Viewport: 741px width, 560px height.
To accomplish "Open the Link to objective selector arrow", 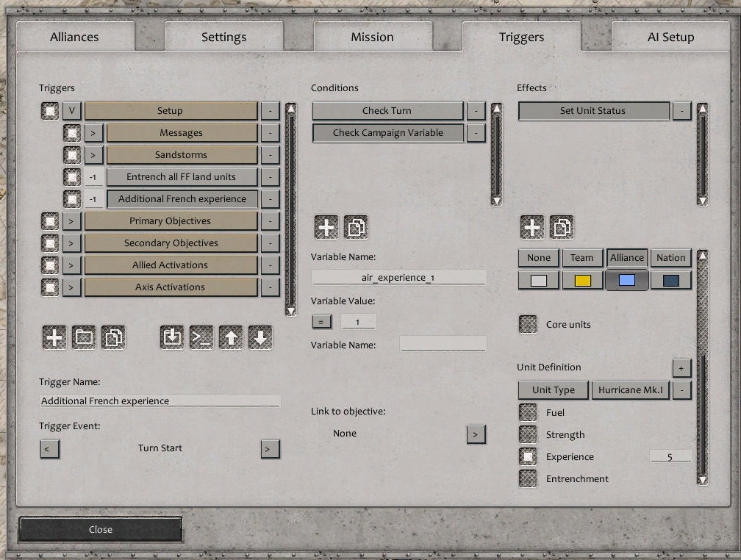I will (x=477, y=434).
